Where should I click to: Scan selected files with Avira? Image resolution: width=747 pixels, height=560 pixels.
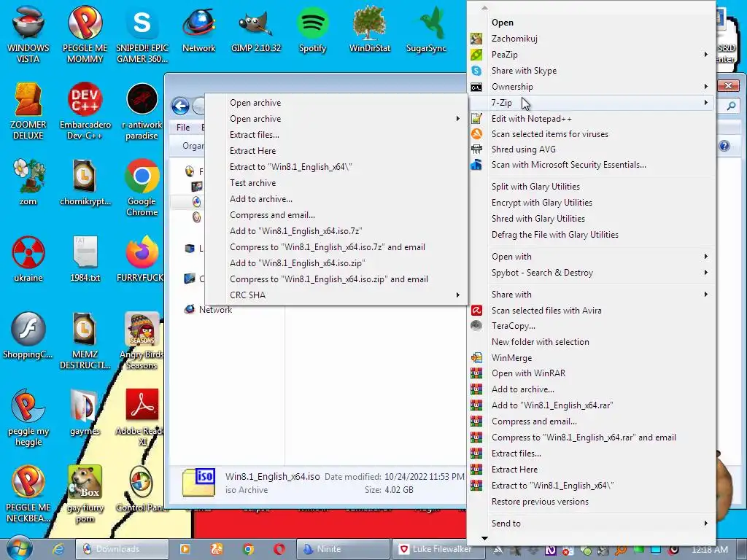click(546, 311)
